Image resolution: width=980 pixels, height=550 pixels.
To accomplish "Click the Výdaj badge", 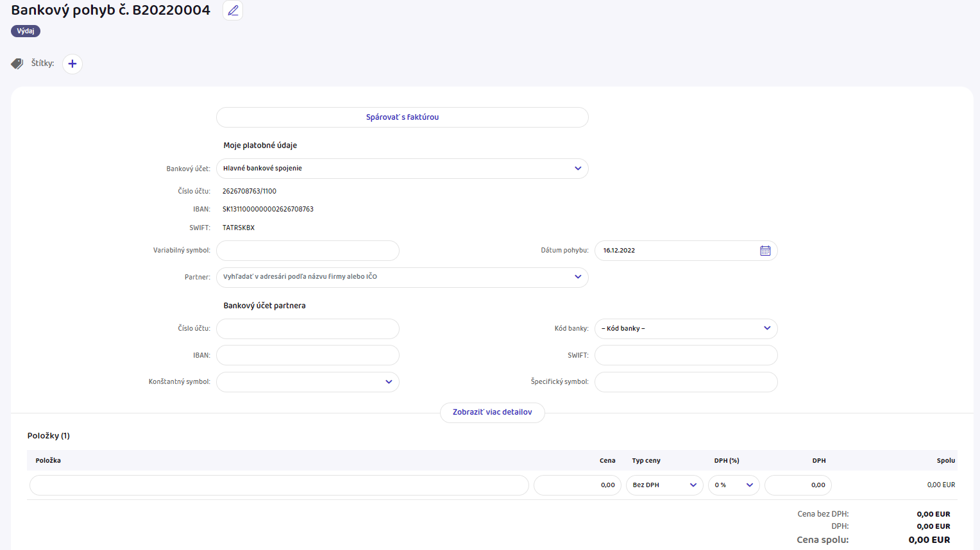I will pyautogui.click(x=26, y=31).
